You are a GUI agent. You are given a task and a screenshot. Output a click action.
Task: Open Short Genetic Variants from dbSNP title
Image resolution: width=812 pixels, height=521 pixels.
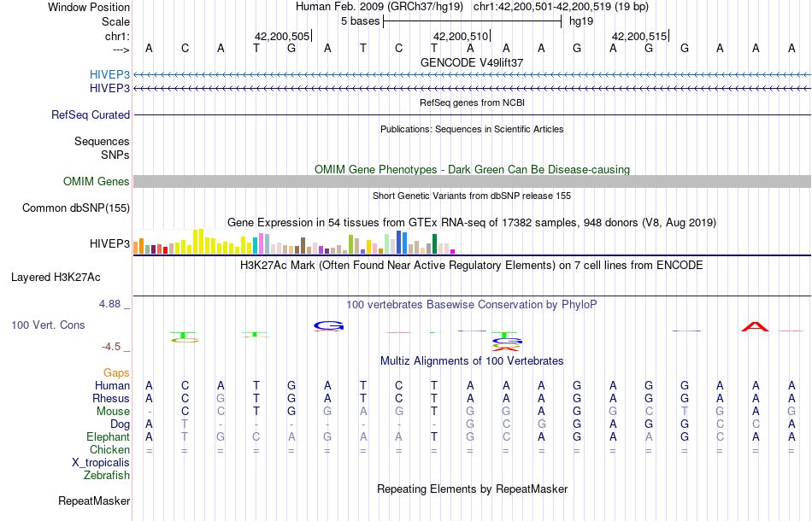pos(472,196)
